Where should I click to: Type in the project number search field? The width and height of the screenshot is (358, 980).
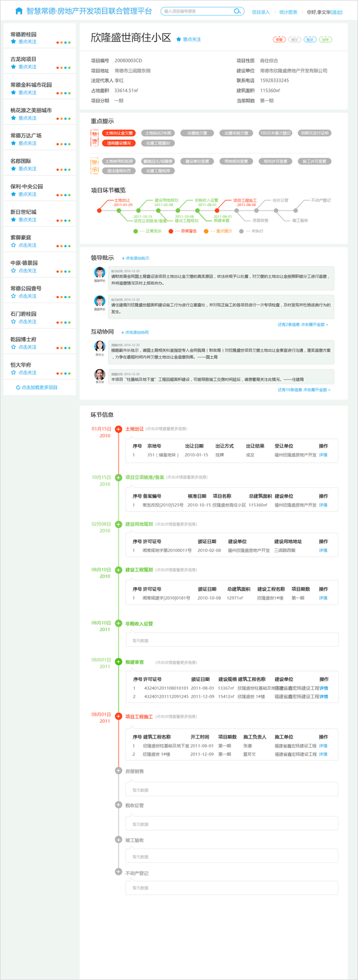click(x=196, y=11)
